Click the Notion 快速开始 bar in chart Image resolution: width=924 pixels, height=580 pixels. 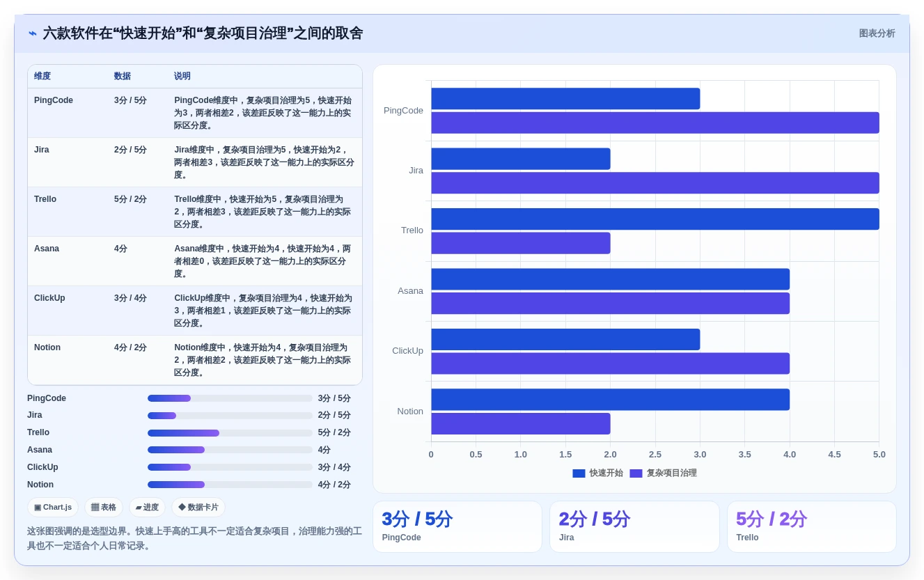(610, 400)
